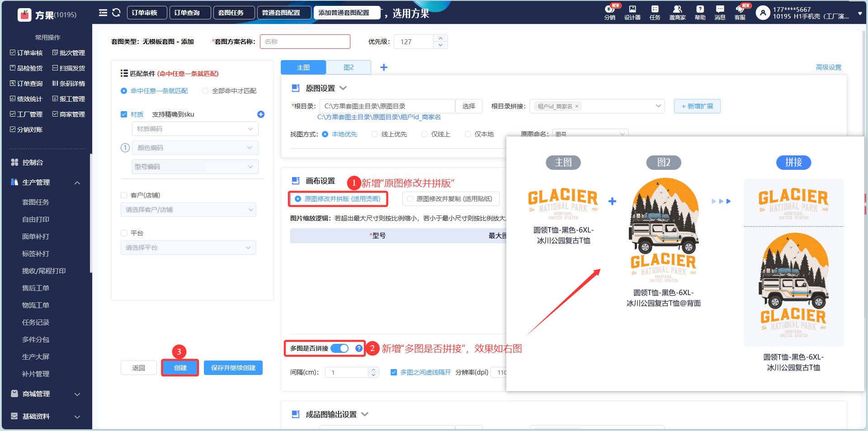
Task: Open 订单审核 shortcut in 常用操作
Action: (26, 53)
